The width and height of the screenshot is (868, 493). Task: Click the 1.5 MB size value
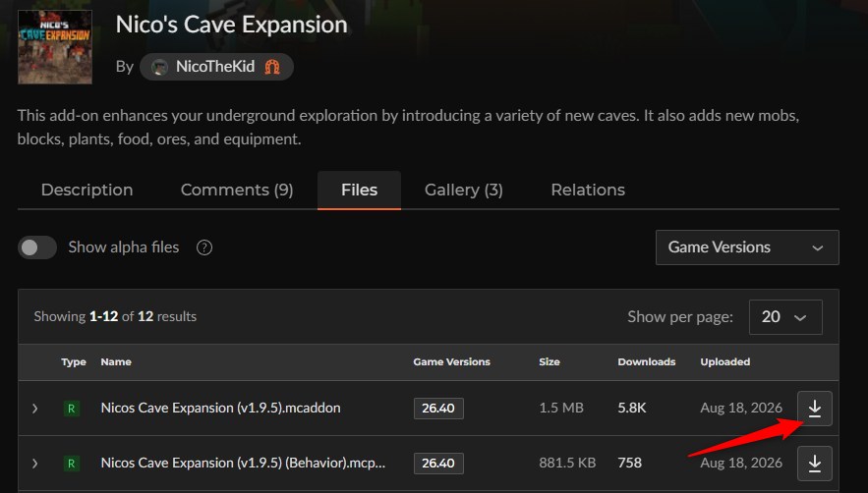pyautogui.click(x=561, y=408)
